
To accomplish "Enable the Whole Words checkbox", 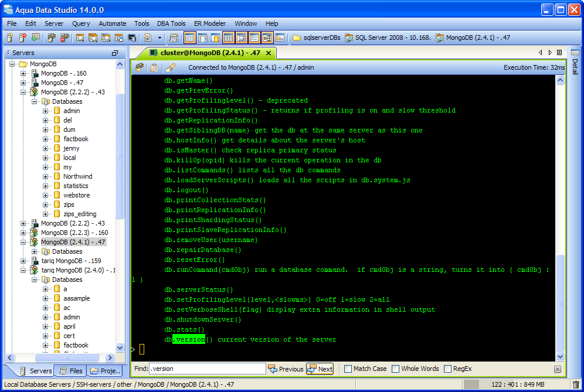I will coord(396,369).
